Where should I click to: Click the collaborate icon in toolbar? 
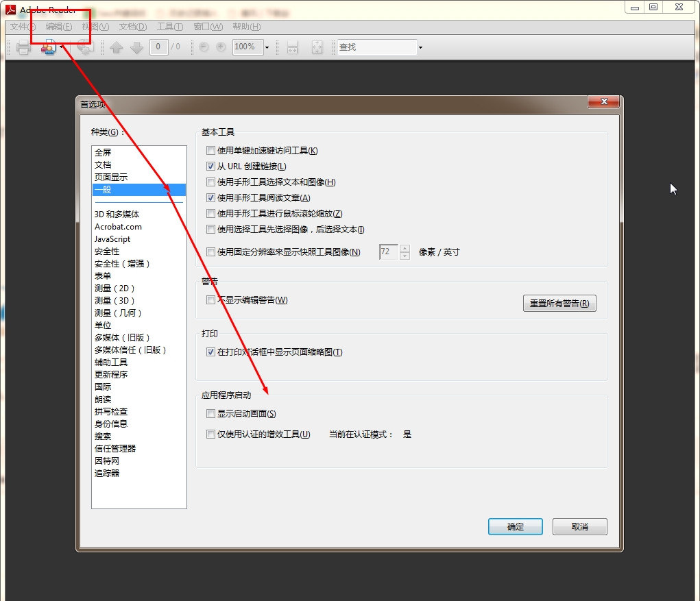tap(49, 47)
